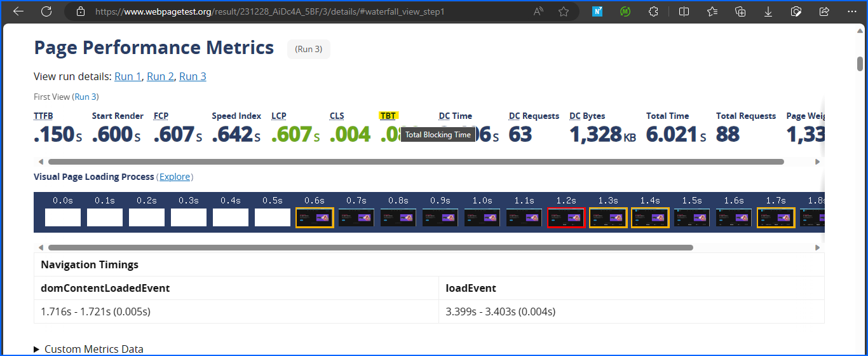Open Settings and more ellipsis menu

click(x=851, y=11)
